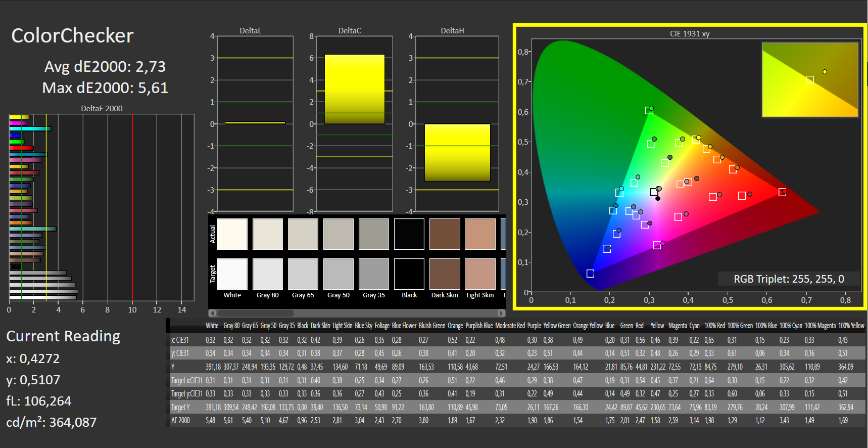Click the '100% Yellow' column header

851,326
